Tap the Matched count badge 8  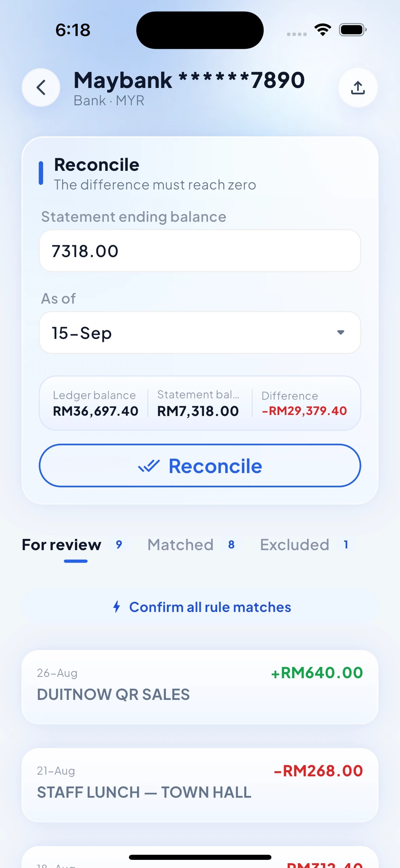click(231, 544)
